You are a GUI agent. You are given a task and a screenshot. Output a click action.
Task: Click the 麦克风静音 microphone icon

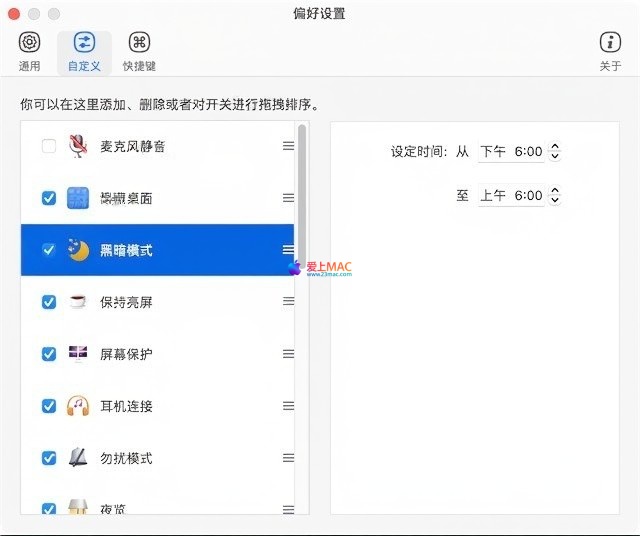pyautogui.click(x=78, y=146)
